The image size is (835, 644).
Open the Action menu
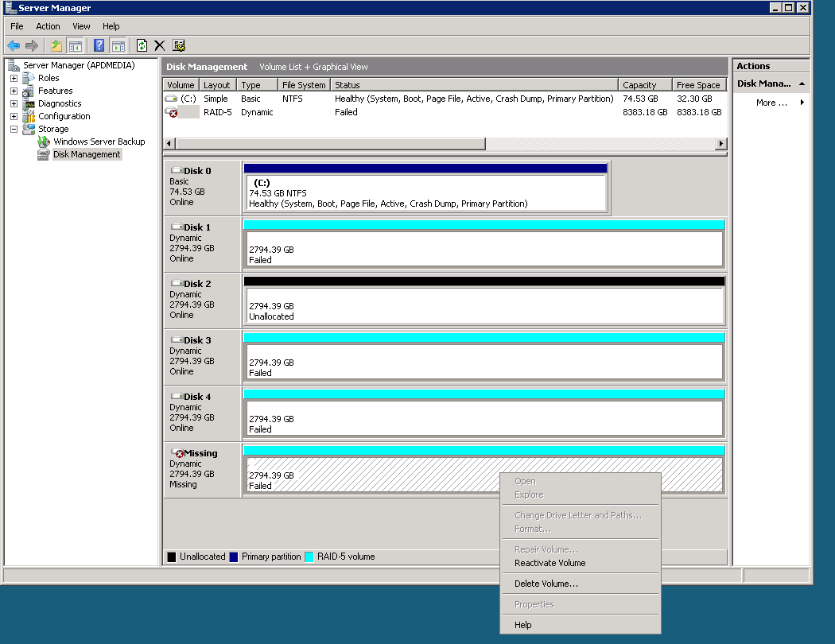(x=48, y=26)
